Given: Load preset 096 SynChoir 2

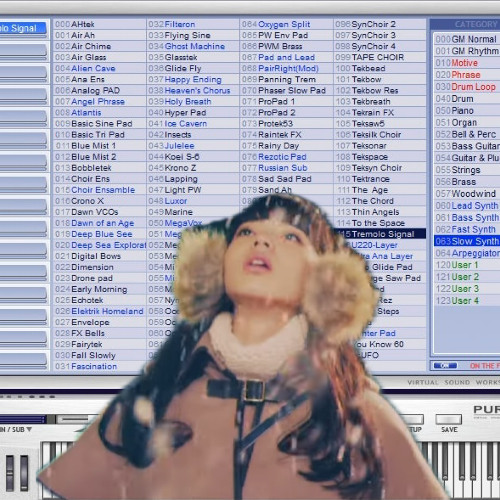Looking at the screenshot, I should 380,24.
